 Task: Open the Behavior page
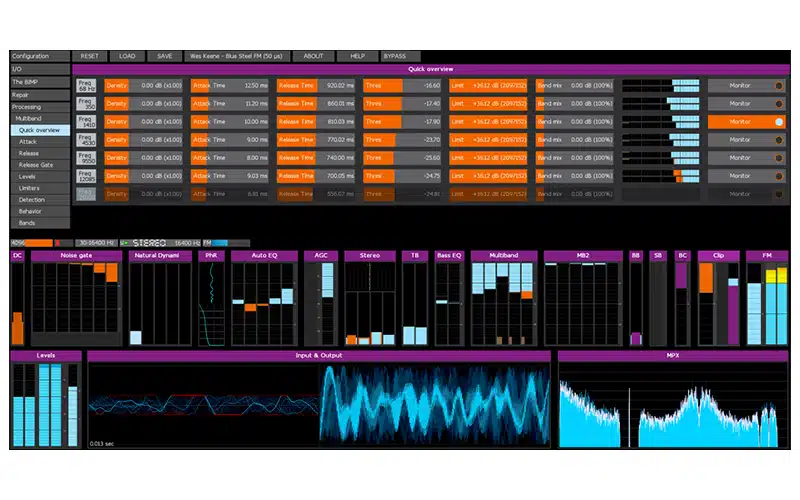pyautogui.click(x=40, y=211)
